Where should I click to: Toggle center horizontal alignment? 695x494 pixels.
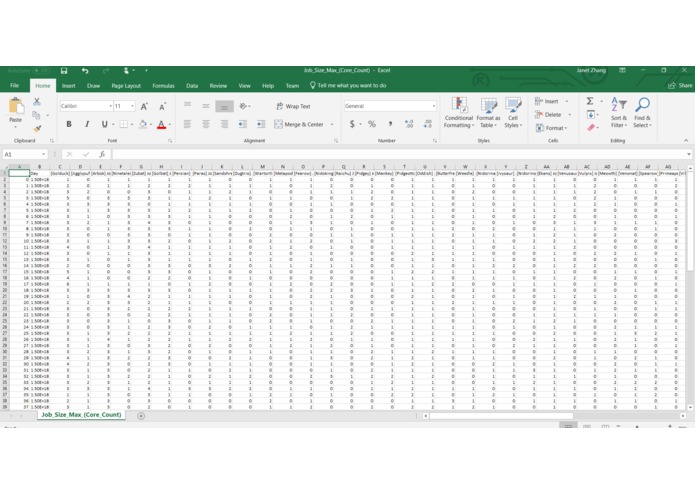(x=206, y=124)
